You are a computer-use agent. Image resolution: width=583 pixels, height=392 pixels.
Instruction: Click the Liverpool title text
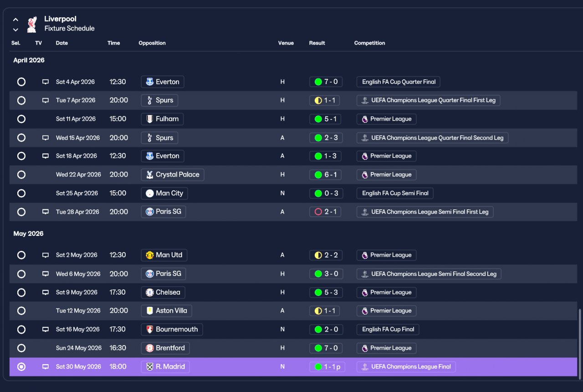(x=60, y=19)
